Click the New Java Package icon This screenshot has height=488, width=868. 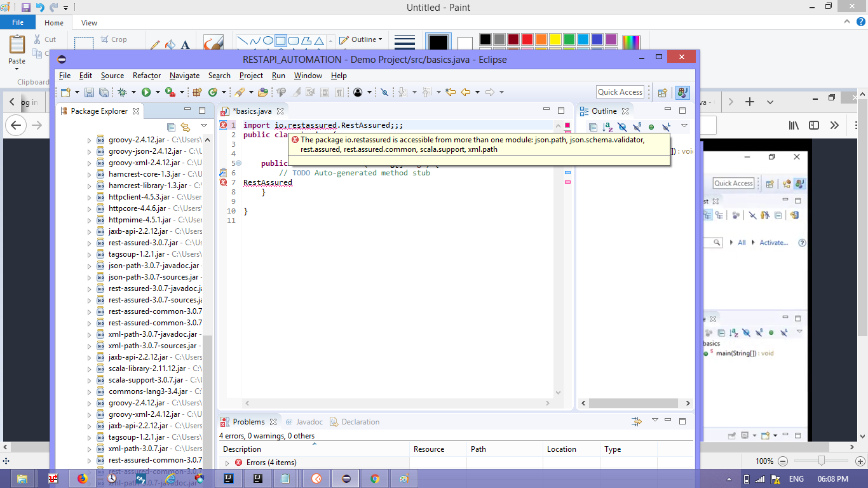(197, 92)
